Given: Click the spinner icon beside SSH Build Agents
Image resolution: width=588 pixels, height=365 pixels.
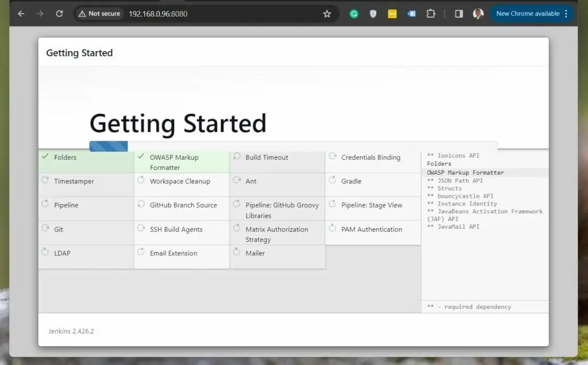Looking at the screenshot, I should pos(141,228).
